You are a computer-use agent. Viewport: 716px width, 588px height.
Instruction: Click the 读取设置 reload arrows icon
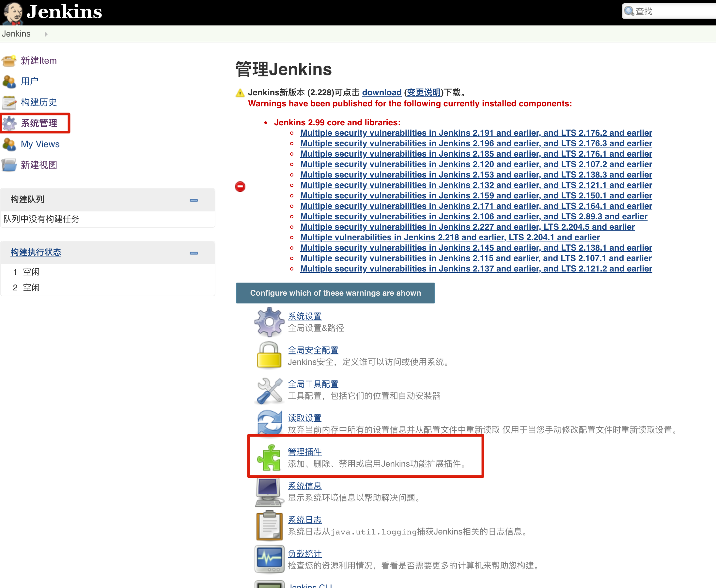(270, 423)
